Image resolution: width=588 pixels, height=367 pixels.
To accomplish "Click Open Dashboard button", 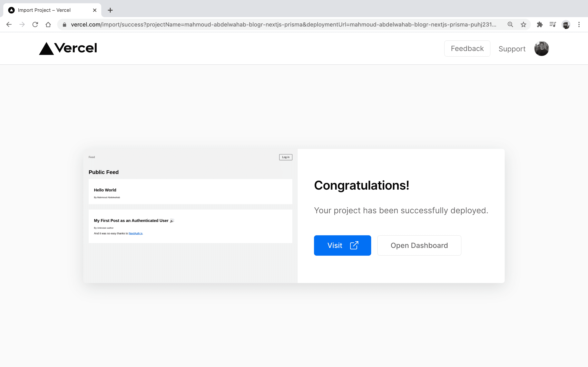I will pyautogui.click(x=419, y=245).
